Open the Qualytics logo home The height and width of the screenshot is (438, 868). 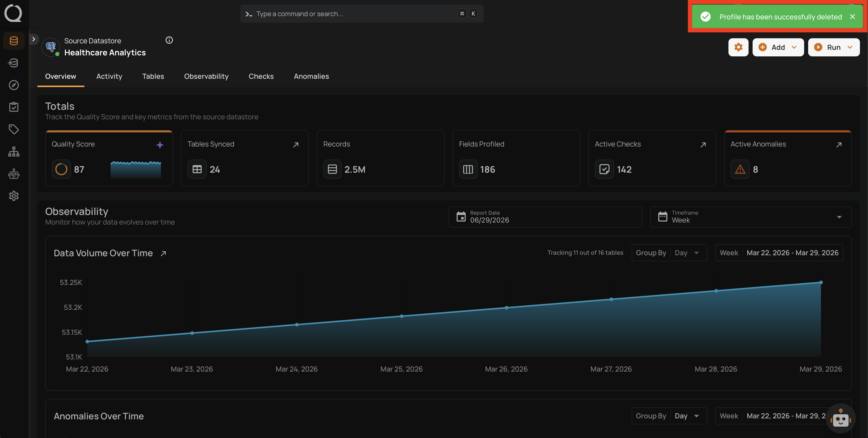[x=14, y=14]
